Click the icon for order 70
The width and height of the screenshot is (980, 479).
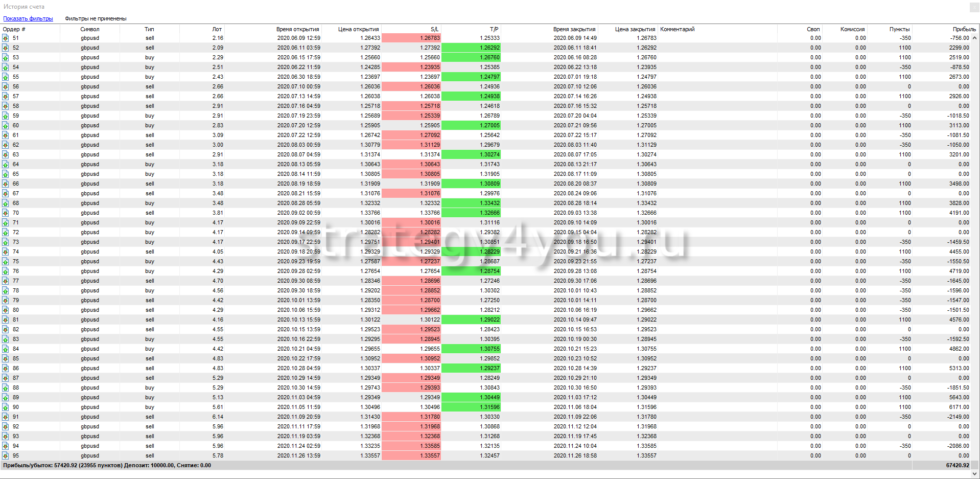(6, 213)
